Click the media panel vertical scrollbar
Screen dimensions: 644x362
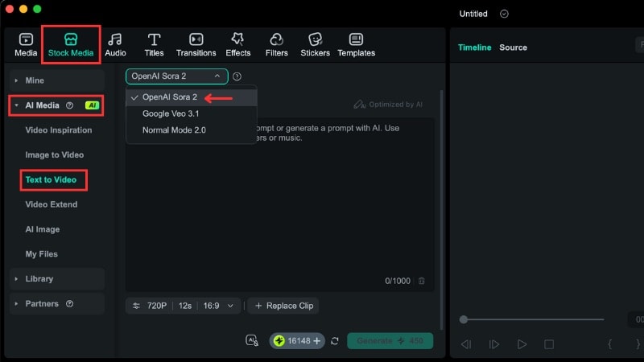coord(441,209)
